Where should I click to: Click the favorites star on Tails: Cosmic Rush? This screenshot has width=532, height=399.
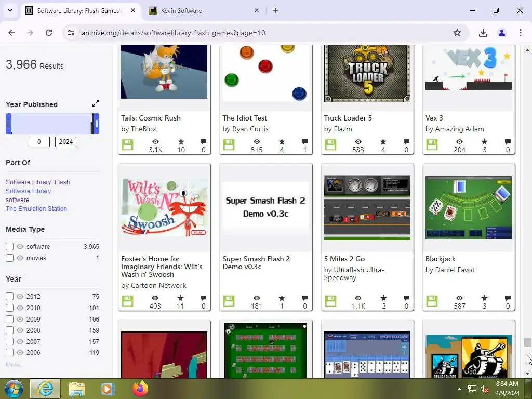tap(181, 141)
